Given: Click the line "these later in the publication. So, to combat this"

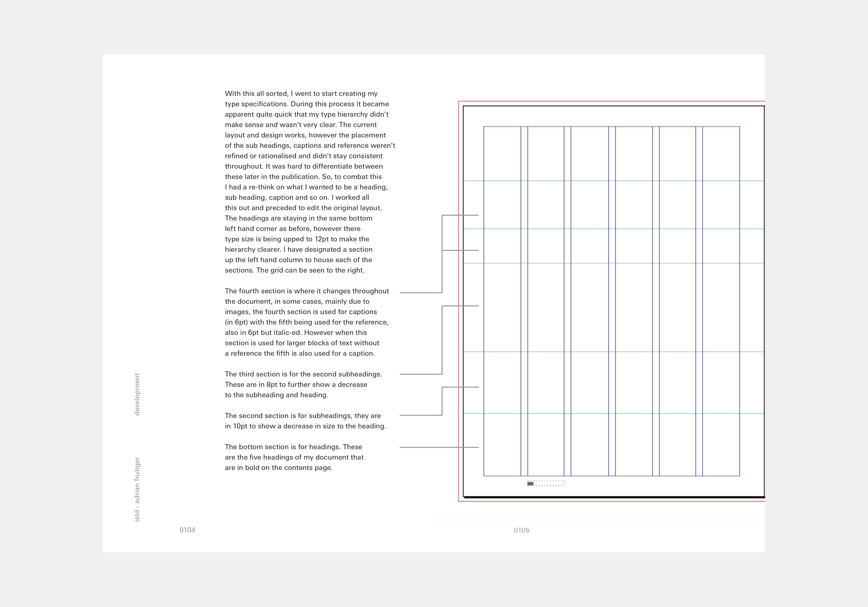Looking at the screenshot, I should [303, 177].
